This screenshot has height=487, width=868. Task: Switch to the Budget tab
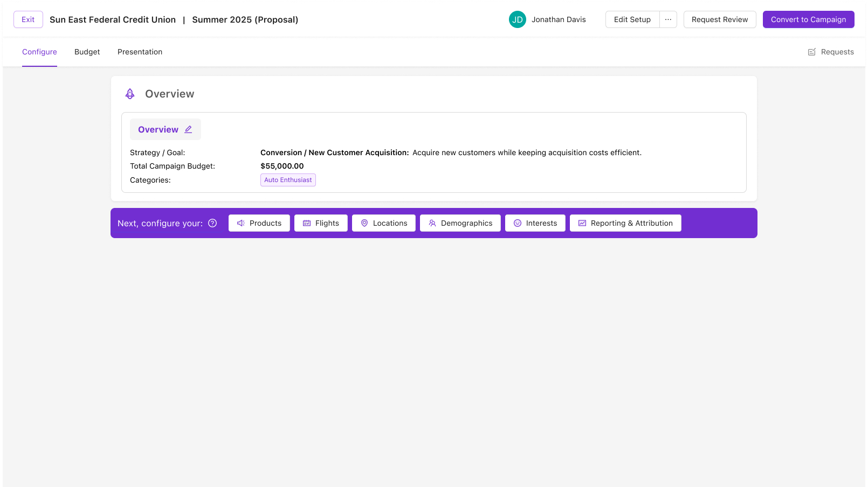87,52
